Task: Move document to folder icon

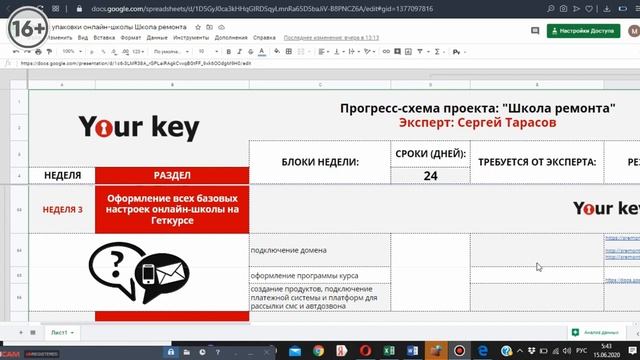Action: 209,27
